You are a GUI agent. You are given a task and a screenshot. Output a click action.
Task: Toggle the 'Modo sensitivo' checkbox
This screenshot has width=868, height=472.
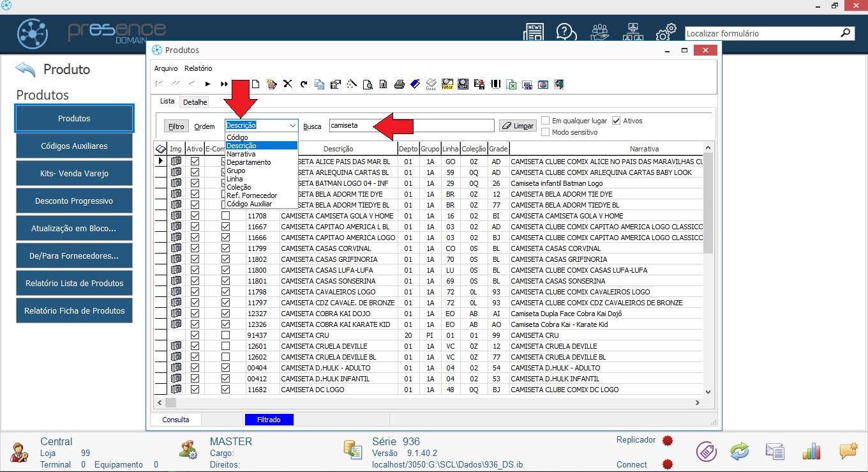click(546, 132)
